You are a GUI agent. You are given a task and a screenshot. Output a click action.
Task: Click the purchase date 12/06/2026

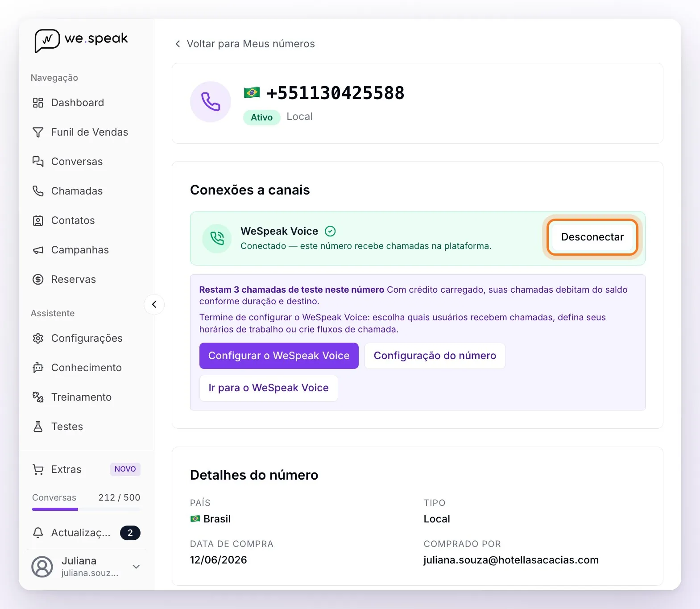point(219,560)
